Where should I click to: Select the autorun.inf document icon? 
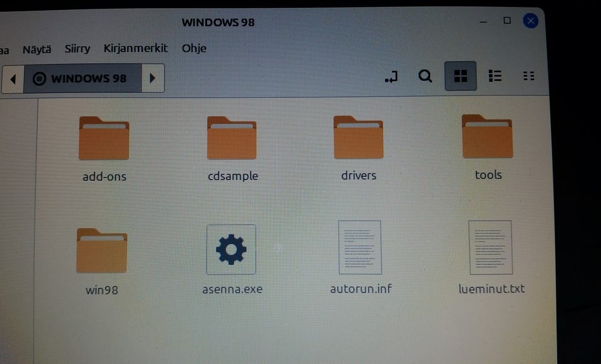[x=360, y=247]
